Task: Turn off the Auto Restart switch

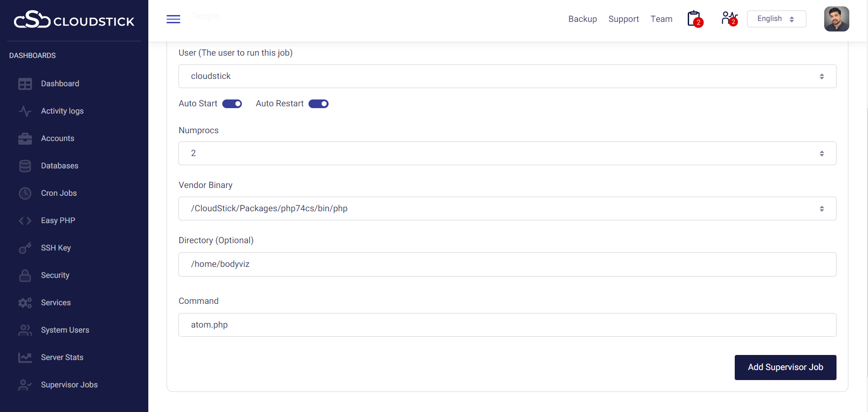Action: [318, 104]
